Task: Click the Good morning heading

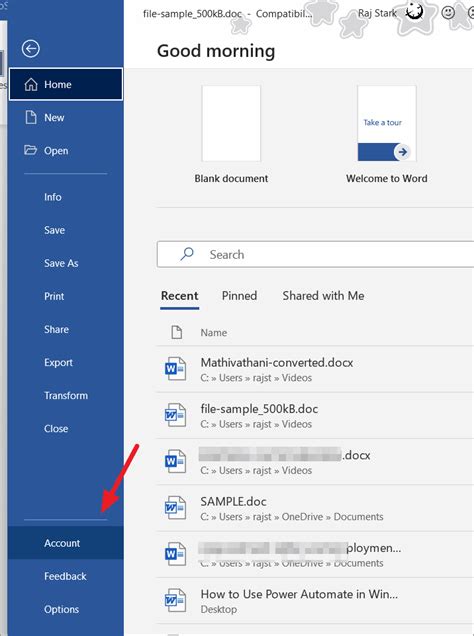Action: click(216, 51)
